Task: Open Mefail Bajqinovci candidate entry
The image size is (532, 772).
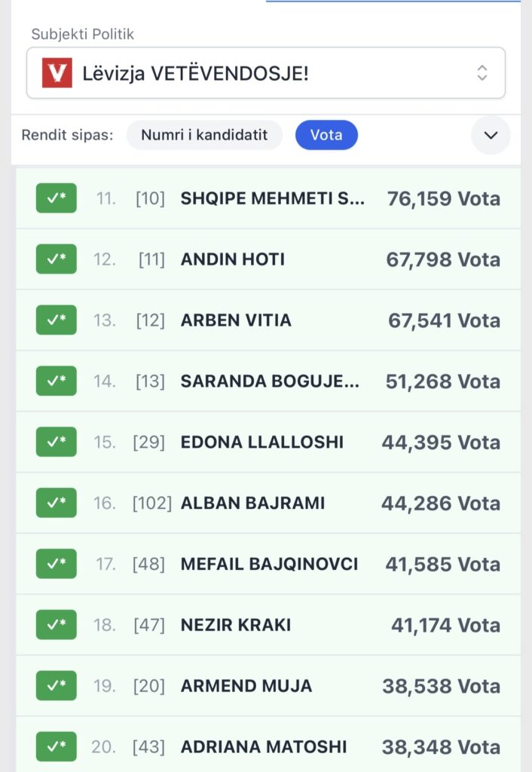Action: pyautogui.click(x=269, y=564)
